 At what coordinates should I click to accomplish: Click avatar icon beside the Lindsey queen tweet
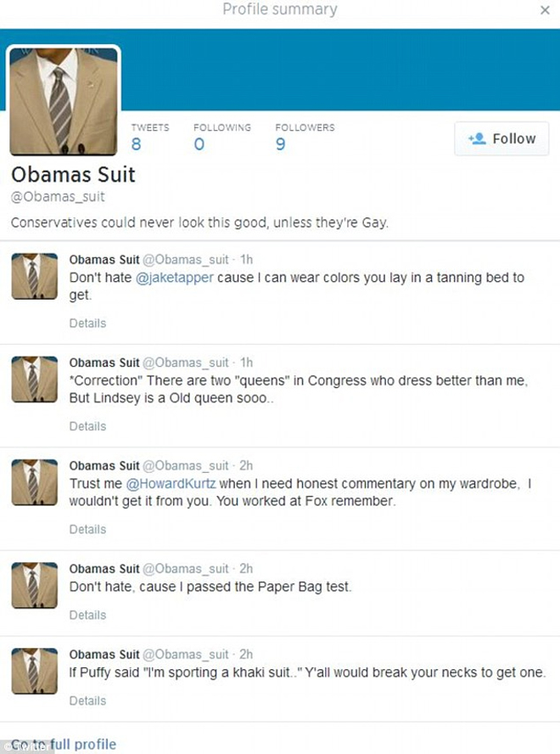34,379
